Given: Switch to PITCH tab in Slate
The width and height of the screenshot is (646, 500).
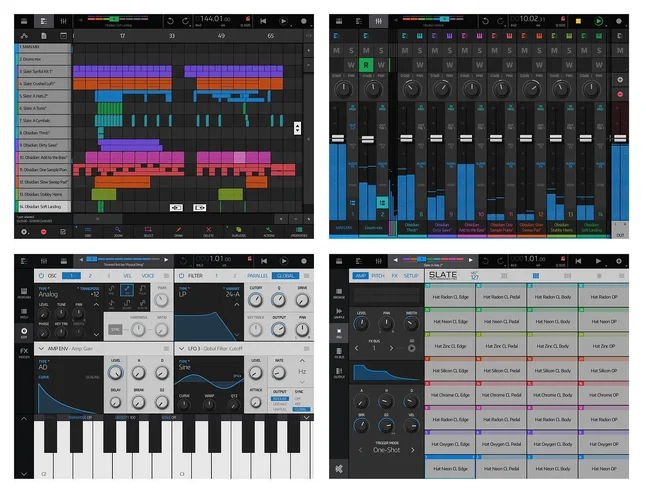Looking at the screenshot, I should (378, 276).
